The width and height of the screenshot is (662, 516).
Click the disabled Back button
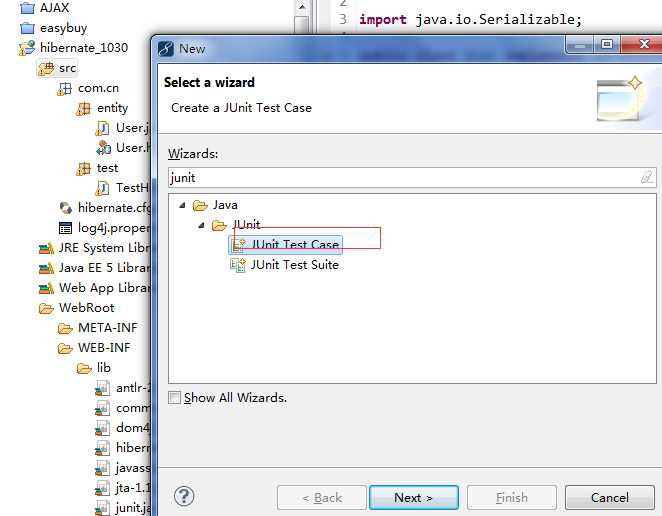(x=322, y=497)
